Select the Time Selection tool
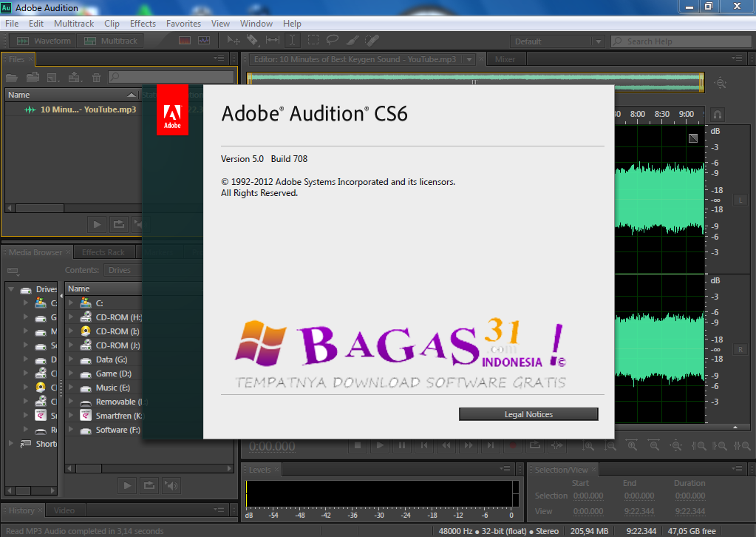756x537 pixels. click(292, 41)
